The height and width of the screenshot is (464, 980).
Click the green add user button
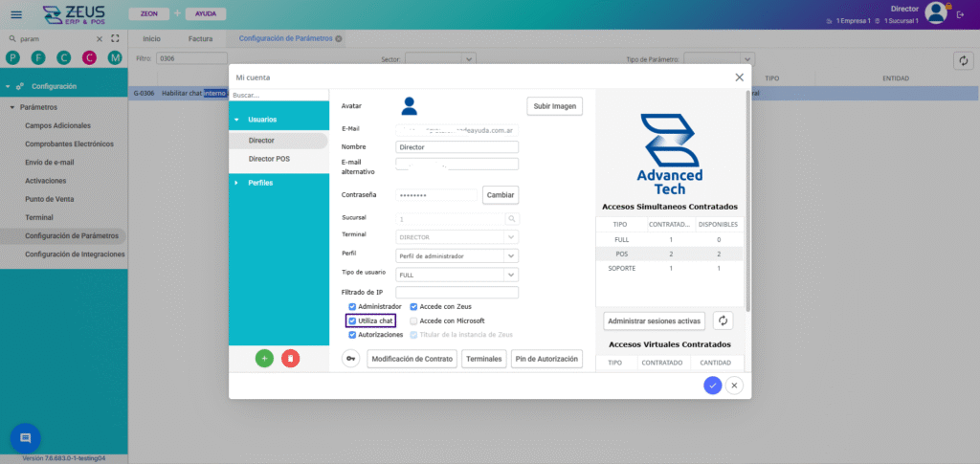click(264, 358)
